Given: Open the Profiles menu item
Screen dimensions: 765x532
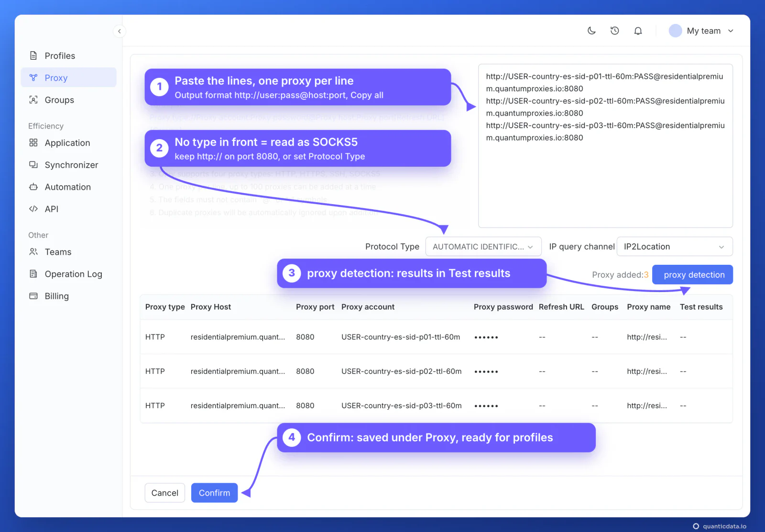Looking at the screenshot, I should 68,55.
